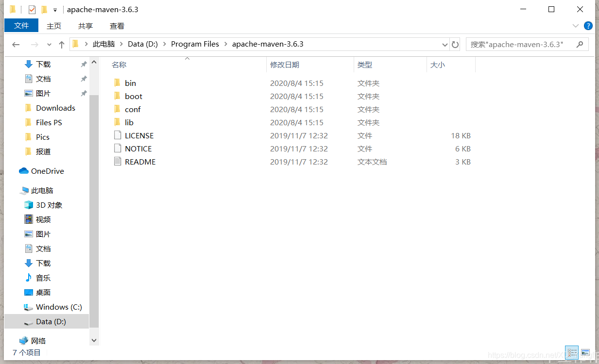This screenshot has height=364, width=599.
Task: Go up one folder level arrow
Action: [x=62, y=44]
